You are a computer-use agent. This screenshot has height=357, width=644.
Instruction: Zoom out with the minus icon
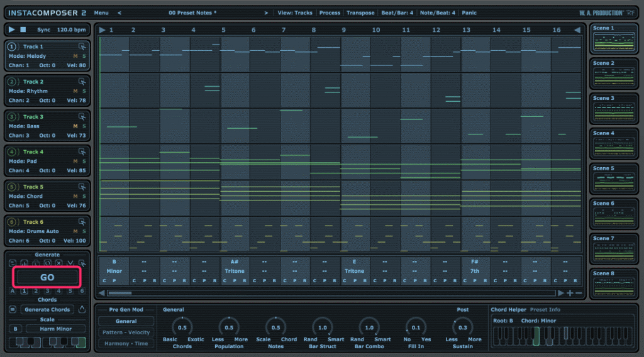point(579,293)
